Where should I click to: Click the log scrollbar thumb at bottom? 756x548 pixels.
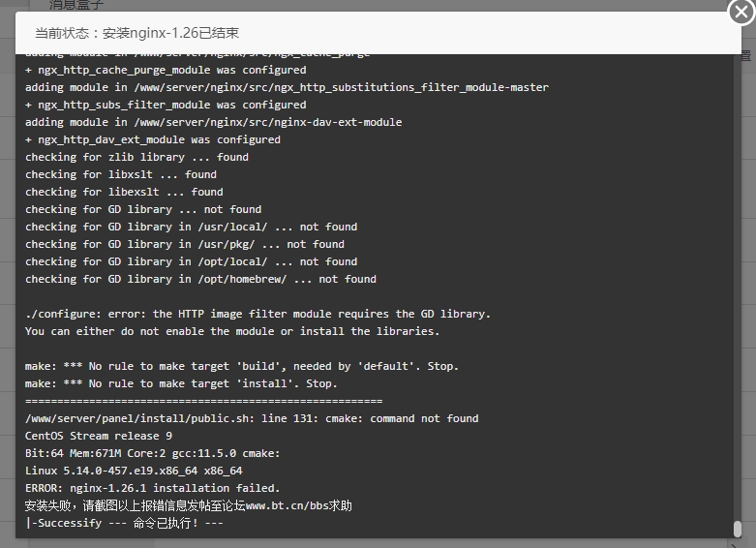[x=738, y=529]
